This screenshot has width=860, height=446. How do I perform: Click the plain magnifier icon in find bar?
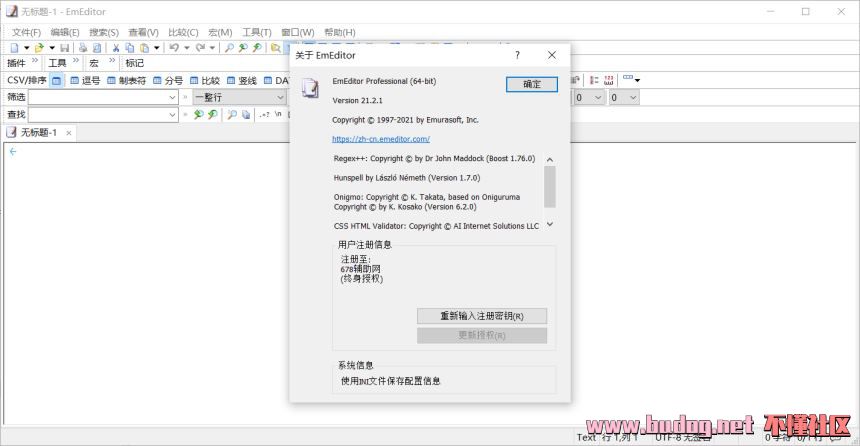(x=232, y=114)
